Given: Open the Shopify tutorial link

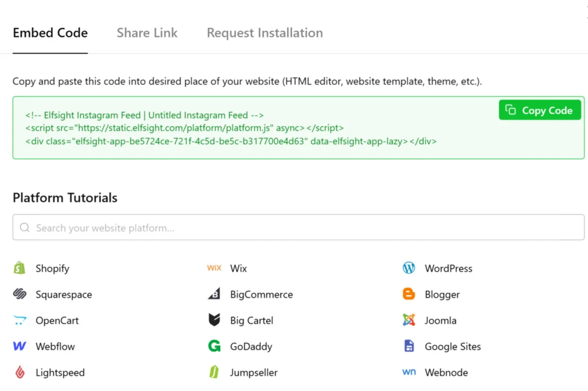Looking at the screenshot, I should pyautogui.click(x=53, y=268).
